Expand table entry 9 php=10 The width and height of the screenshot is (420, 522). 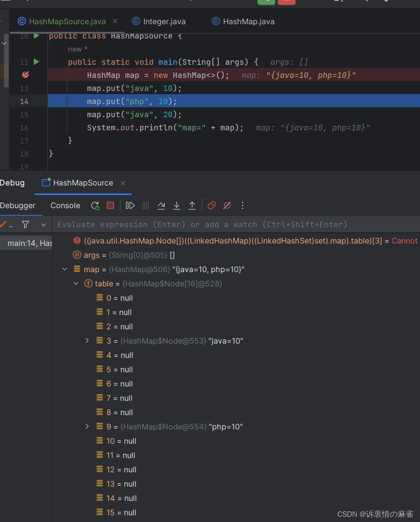(x=87, y=427)
